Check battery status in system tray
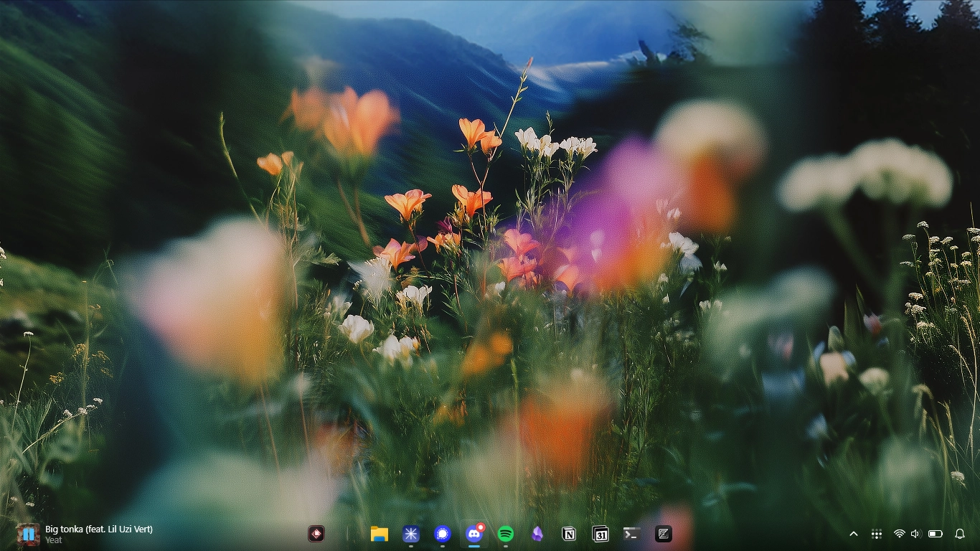The height and width of the screenshot is (551, 980). (x=936, y=534)
